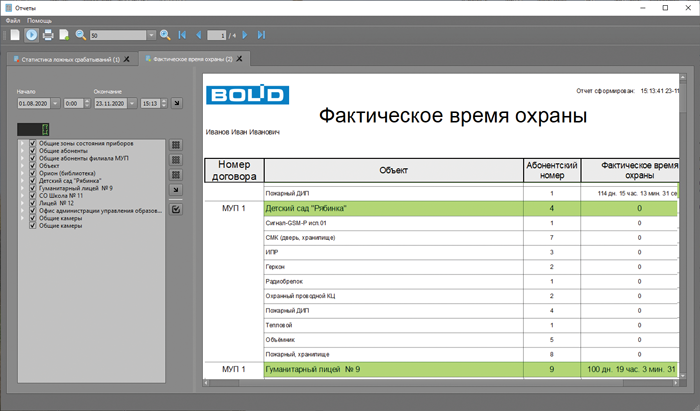Go to the next report page
The height and width of the screenshot is (411, 700).
pyautogui.click(x=245, y=35)
